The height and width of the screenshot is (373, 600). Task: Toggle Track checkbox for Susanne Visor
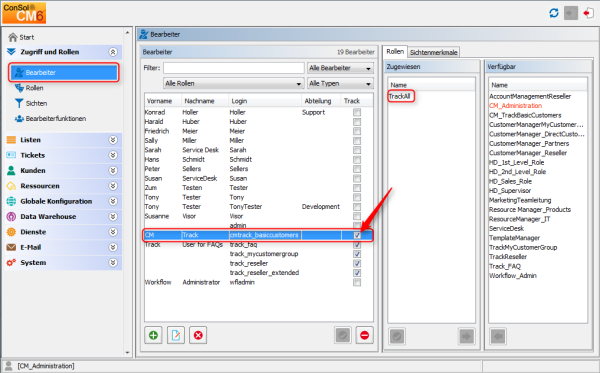coord(357,216)
